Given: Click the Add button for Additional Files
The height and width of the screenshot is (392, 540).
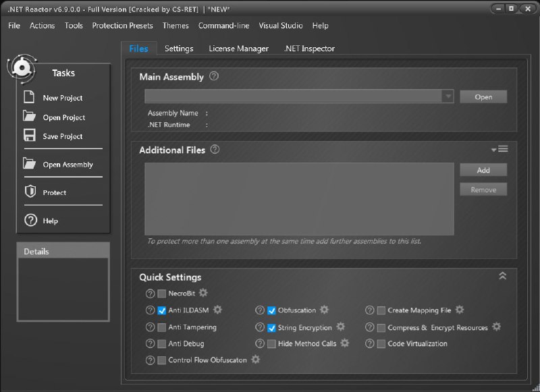Looking at the screenshot, I should (483, 170).
